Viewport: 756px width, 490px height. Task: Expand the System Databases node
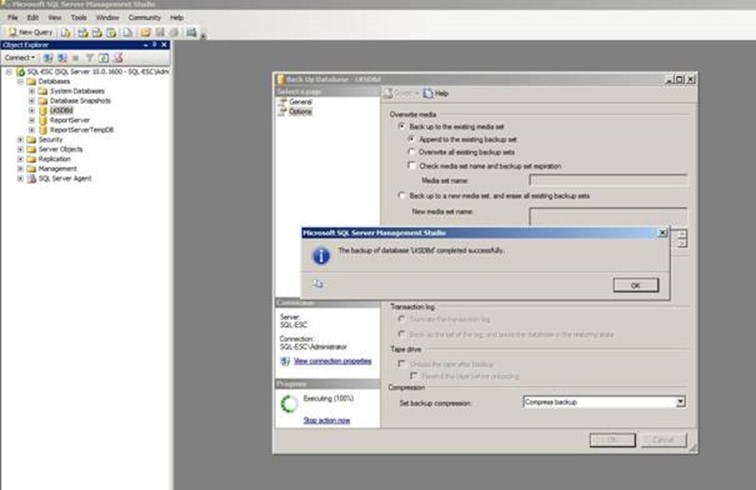coord(32,91)
